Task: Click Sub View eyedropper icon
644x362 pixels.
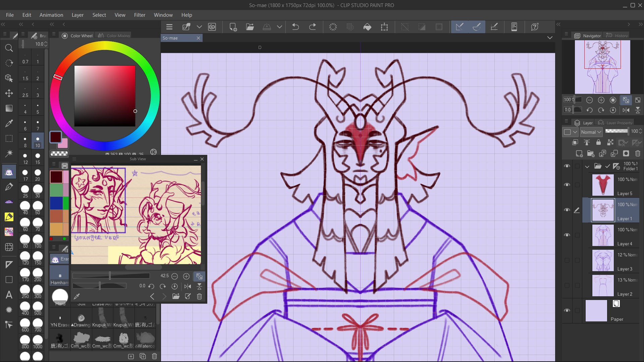Action: point(76,296)
